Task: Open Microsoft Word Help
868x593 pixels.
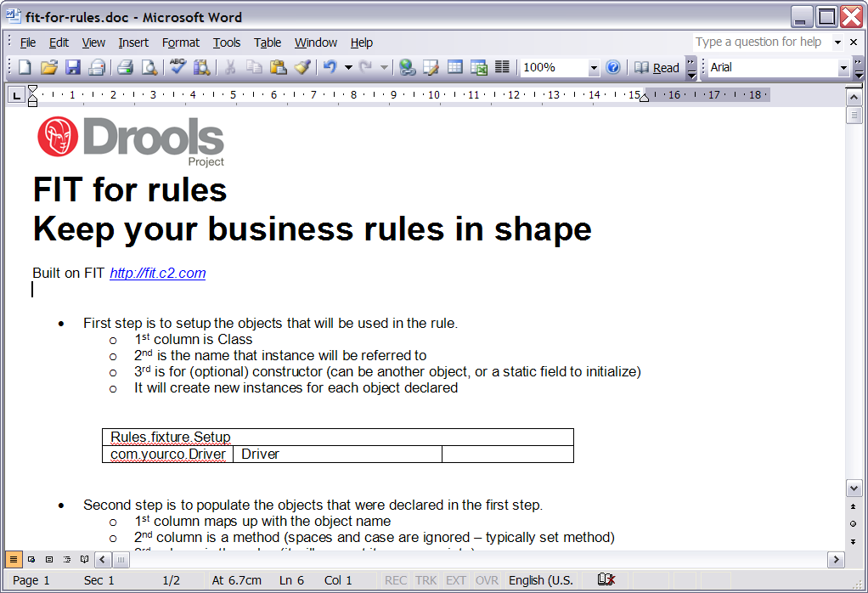Action: pos(613,68)
